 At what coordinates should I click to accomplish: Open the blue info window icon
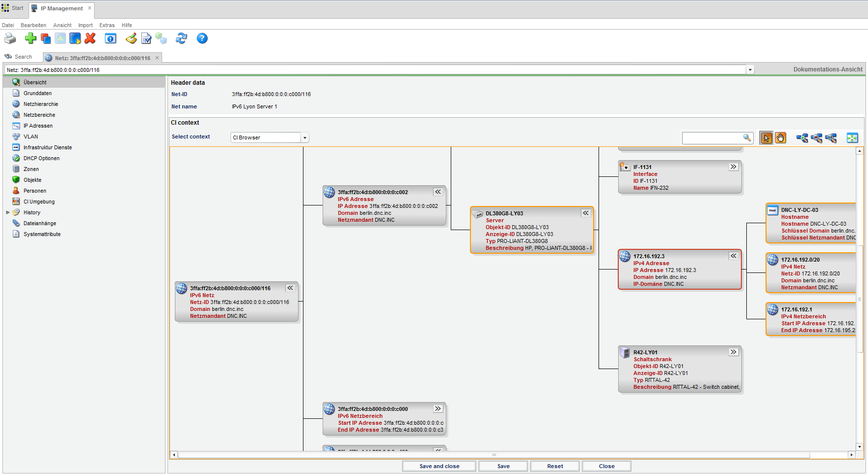(110, 38)
